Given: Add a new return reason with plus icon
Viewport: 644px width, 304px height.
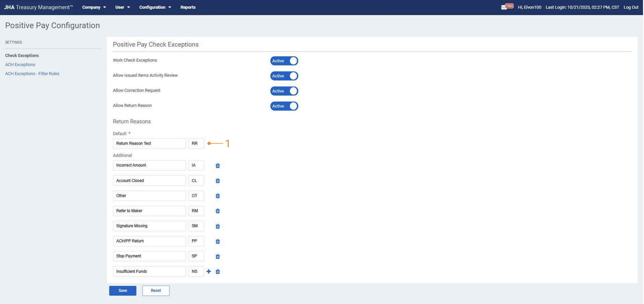Looking at the screenshot, I should tap(209, 271).
